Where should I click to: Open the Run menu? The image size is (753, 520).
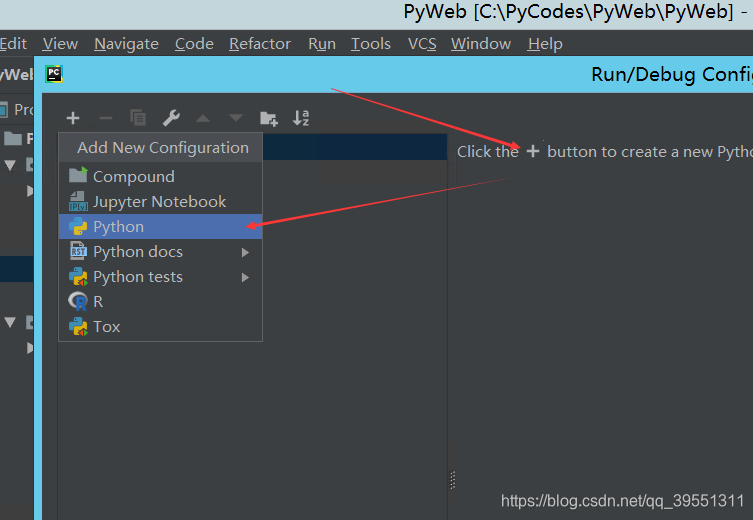pos(322,44)
